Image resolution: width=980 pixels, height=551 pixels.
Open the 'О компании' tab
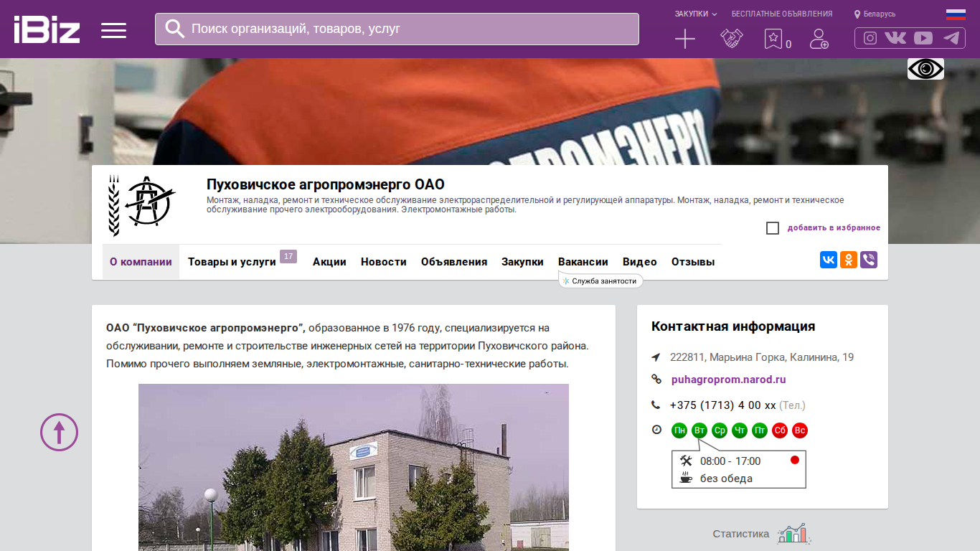[x=141, y=262]
